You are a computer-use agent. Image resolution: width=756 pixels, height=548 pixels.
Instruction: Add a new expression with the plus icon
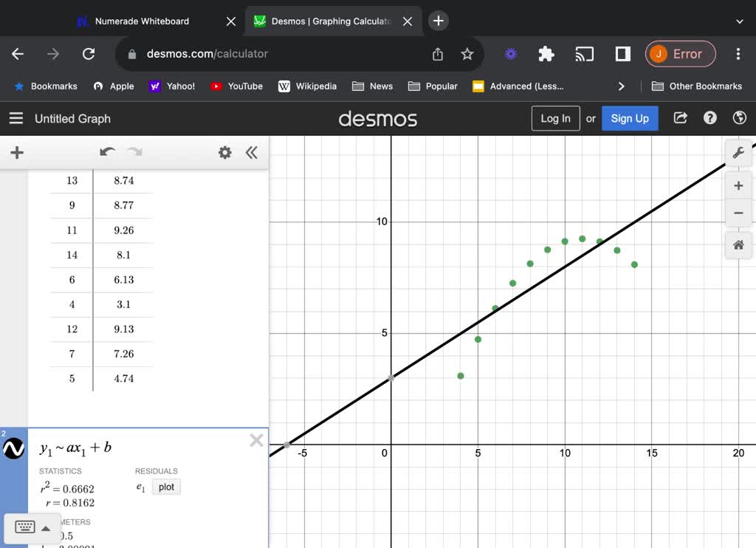[16, 153]
